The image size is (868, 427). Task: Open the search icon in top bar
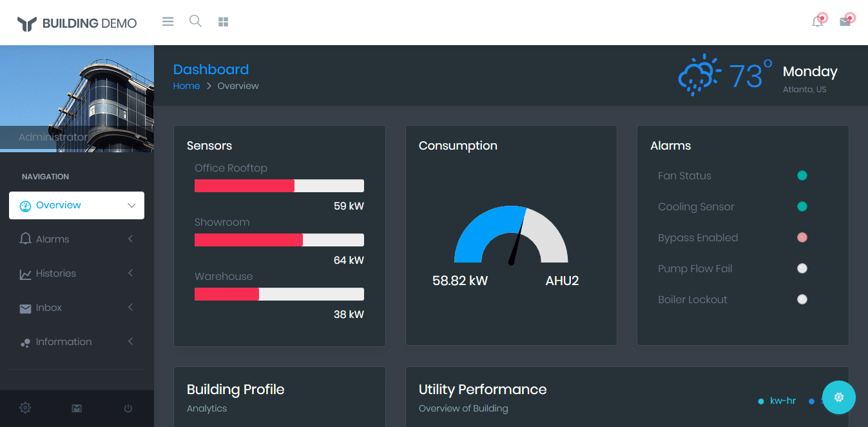click(195, 21)
